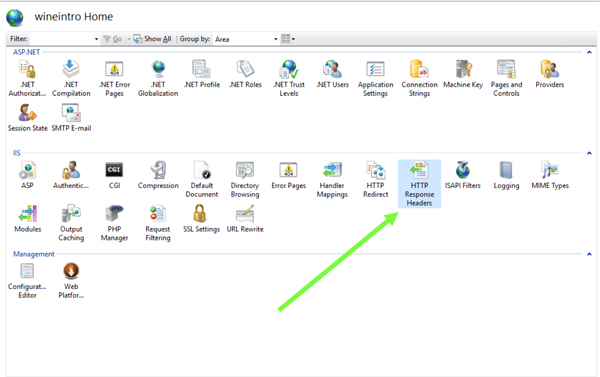
Task: Open Handler Mappings
Action: tap(332, 180)
